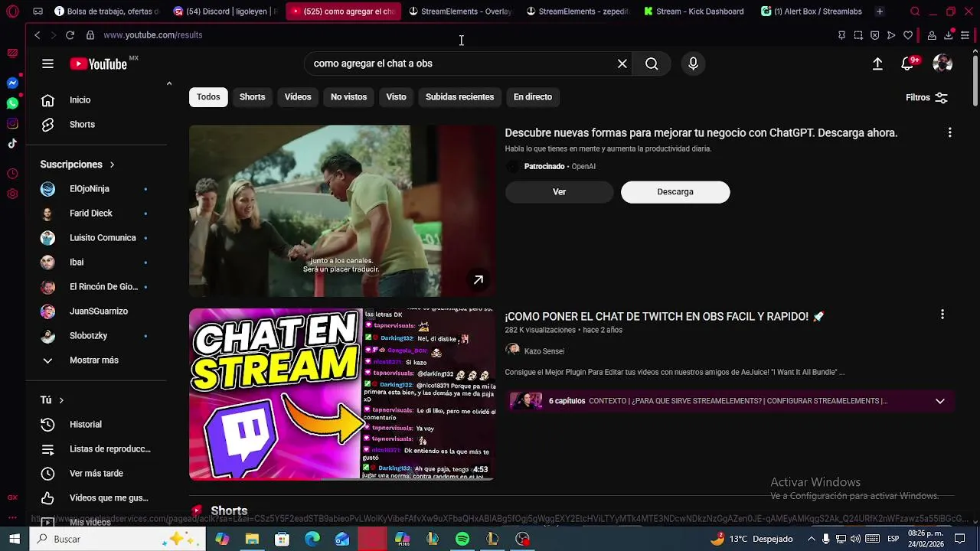The image size is (980, 551).
Task: Bookmark the page with the heart icon
Action: [908, 35]
